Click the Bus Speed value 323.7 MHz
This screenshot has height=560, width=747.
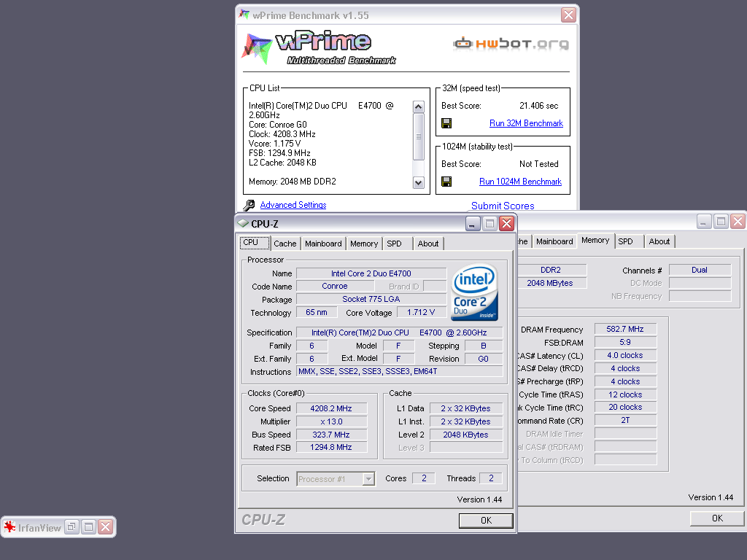331,435
